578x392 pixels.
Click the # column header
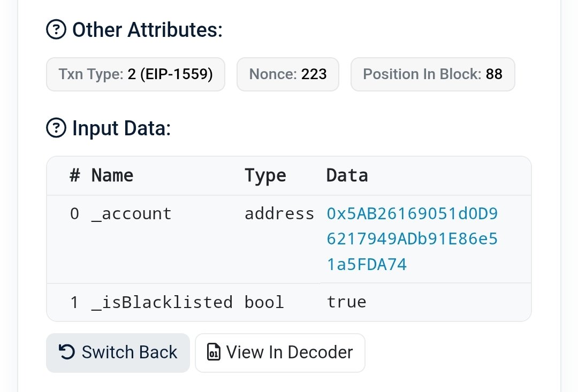pos(75,175)
